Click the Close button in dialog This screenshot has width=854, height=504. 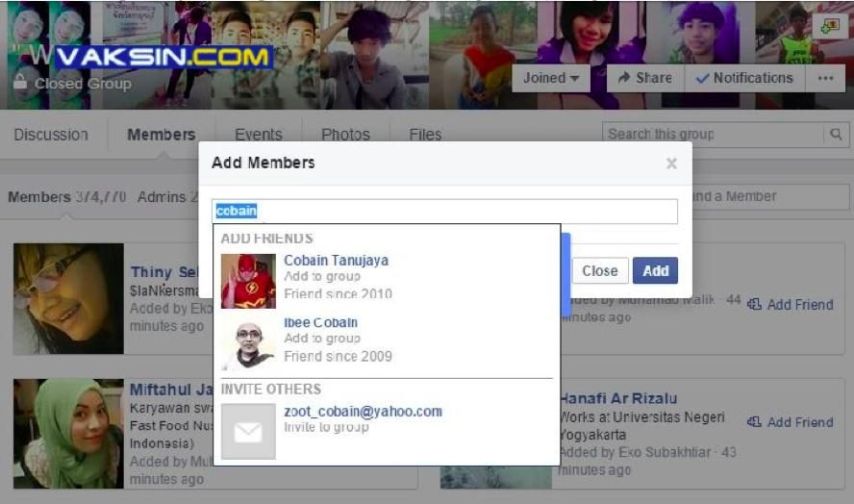click(x=600, y=270)
